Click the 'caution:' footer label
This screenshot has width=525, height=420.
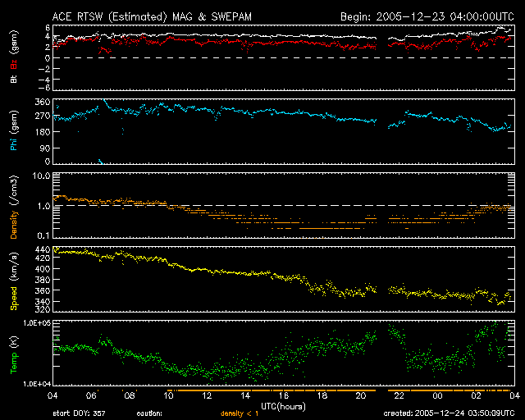pos(149,413)
